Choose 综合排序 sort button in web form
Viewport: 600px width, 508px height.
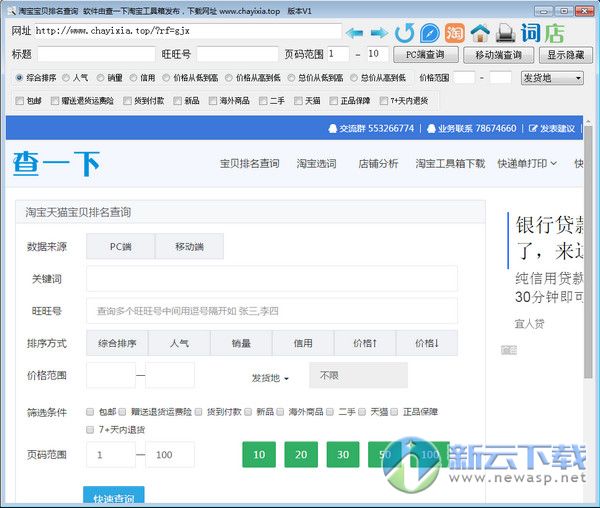coord(117,343)
